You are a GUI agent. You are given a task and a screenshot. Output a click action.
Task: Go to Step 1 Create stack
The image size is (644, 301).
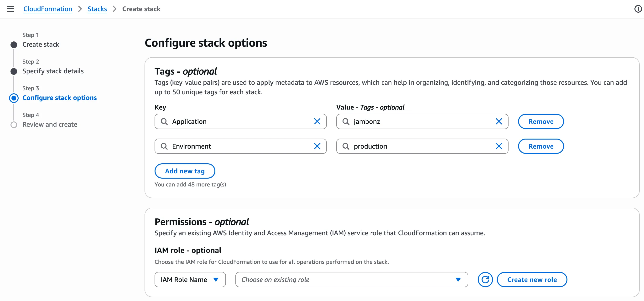coord(41,45)
